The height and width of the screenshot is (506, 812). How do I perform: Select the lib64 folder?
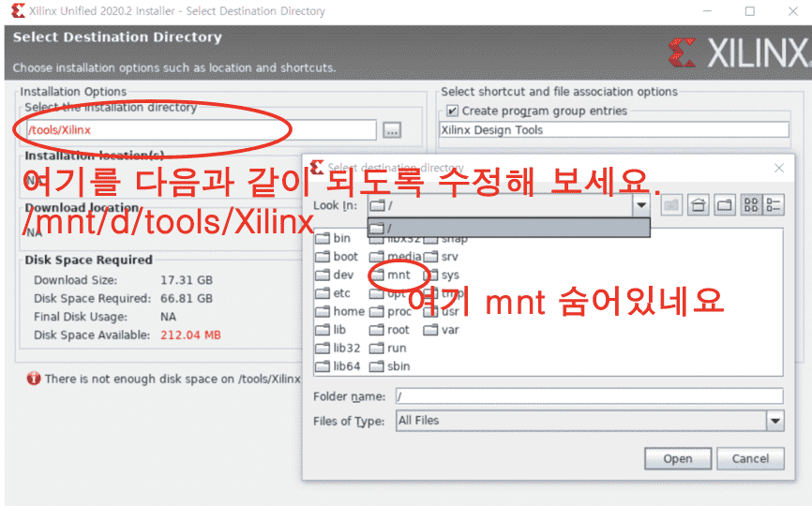[x=338, y=366]
